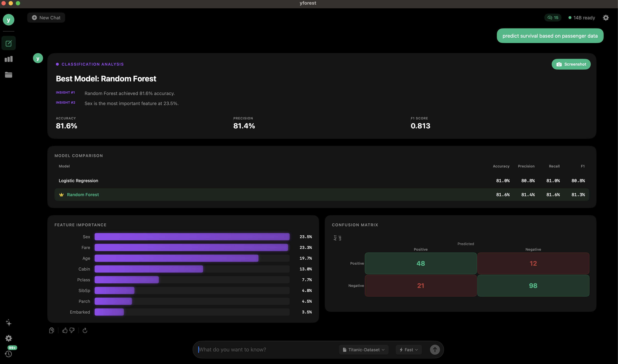618x364 pixels.
Task: Start a New Chat
Action: (x=46, y=17)
